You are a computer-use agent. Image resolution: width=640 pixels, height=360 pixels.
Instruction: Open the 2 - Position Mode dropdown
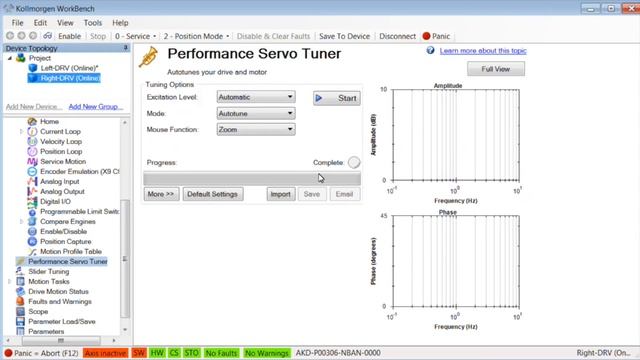click(x=196, y=36)
